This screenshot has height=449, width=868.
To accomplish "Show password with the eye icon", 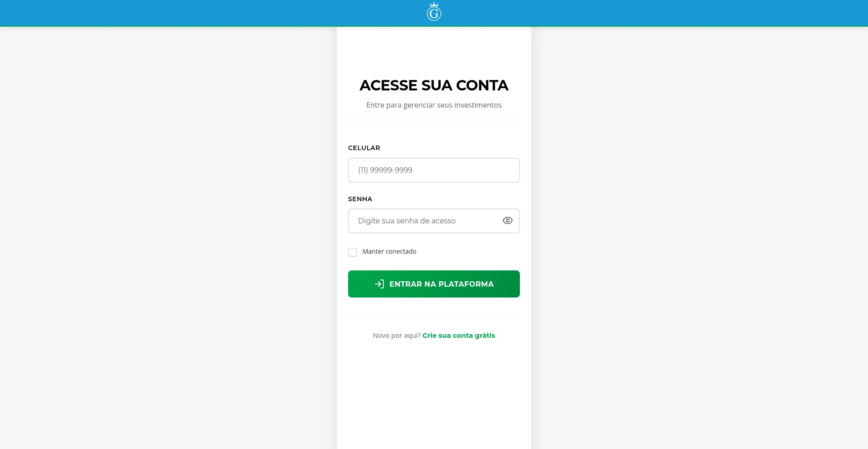I will point(508,221).
